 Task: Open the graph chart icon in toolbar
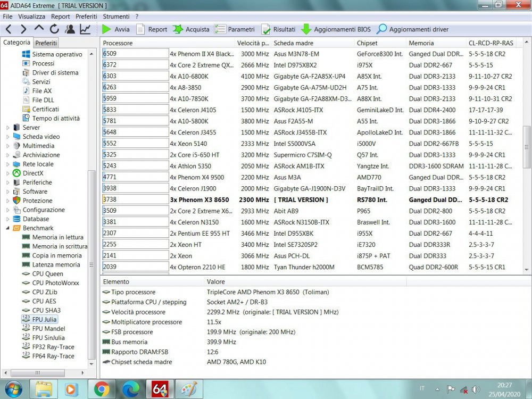(85, 29)
